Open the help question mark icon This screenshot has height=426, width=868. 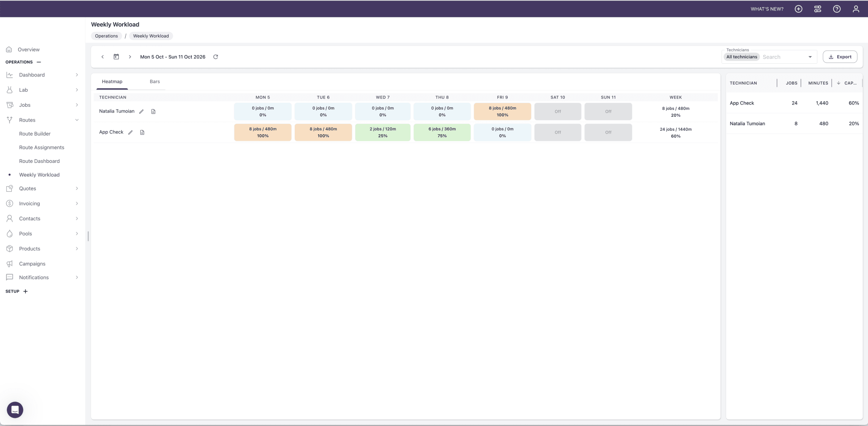pyautogui.click(x=837, y=9)
